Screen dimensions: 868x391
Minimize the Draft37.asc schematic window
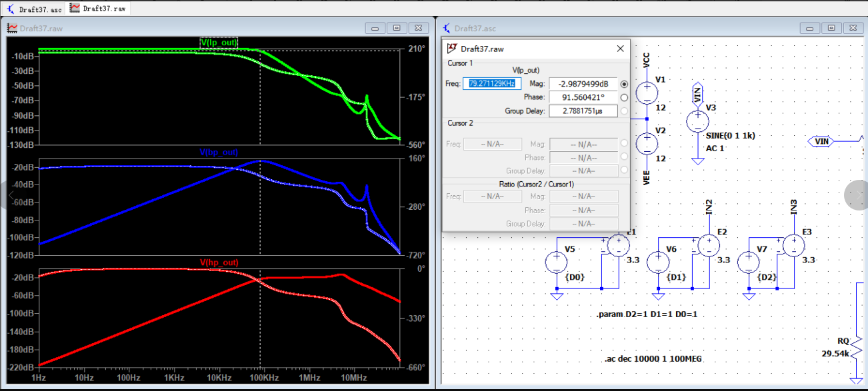point(810,28)
